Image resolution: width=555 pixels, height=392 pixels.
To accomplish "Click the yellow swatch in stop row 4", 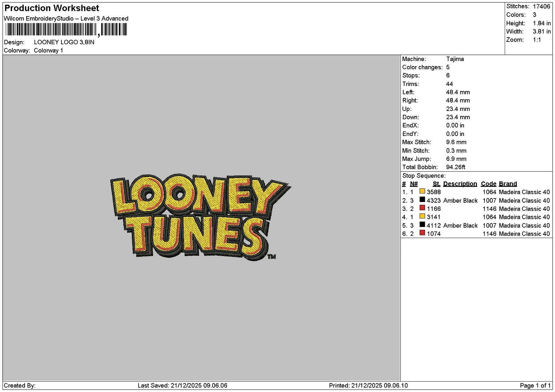I will click(422, 216).
